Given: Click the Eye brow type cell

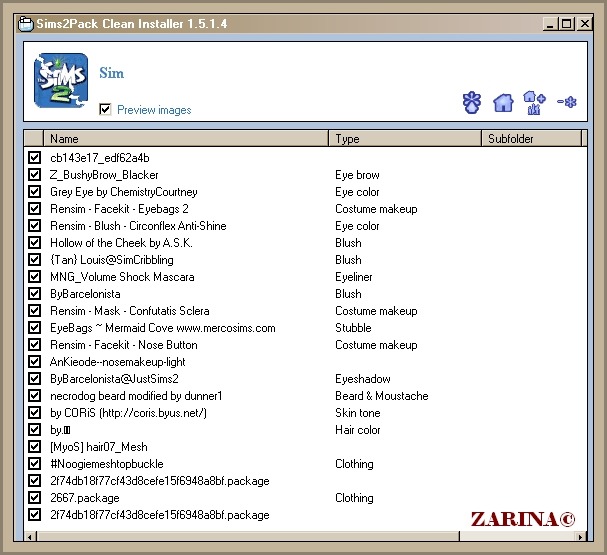Looking at the screenshot, I should 357,175.
